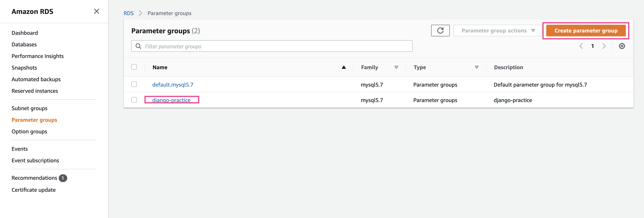Go to next page arrow
Image resolution: width=644 pixels, height=218 pixels.
604,46
